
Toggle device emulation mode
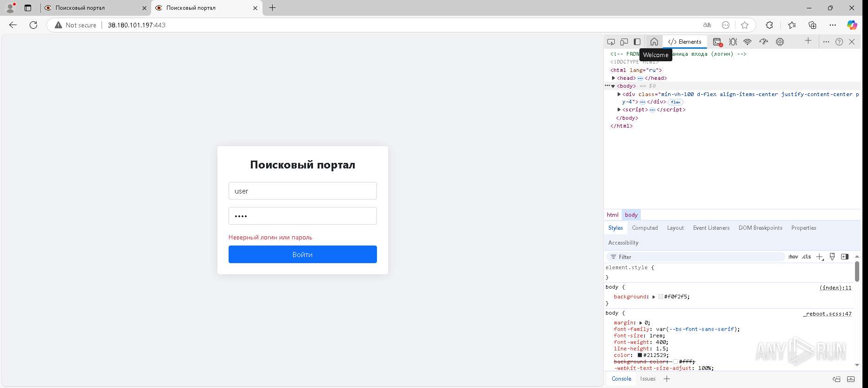click(x=624, y=42)
